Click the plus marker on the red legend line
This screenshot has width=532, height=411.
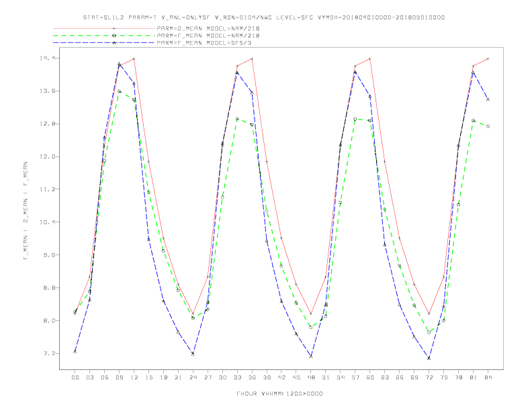tap(114, 28)
